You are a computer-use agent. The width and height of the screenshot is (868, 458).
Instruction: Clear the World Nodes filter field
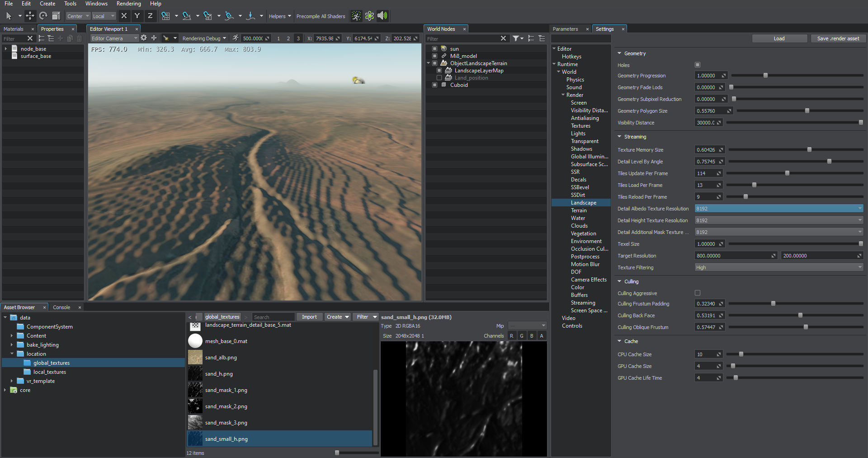coord(503,38)
